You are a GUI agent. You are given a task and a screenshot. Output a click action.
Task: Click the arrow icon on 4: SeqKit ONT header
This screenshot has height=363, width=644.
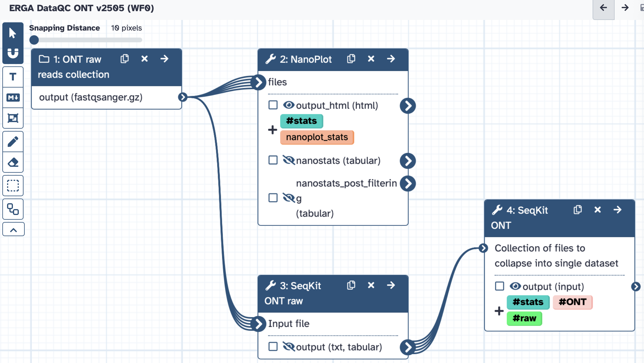(x=618, y=210)
